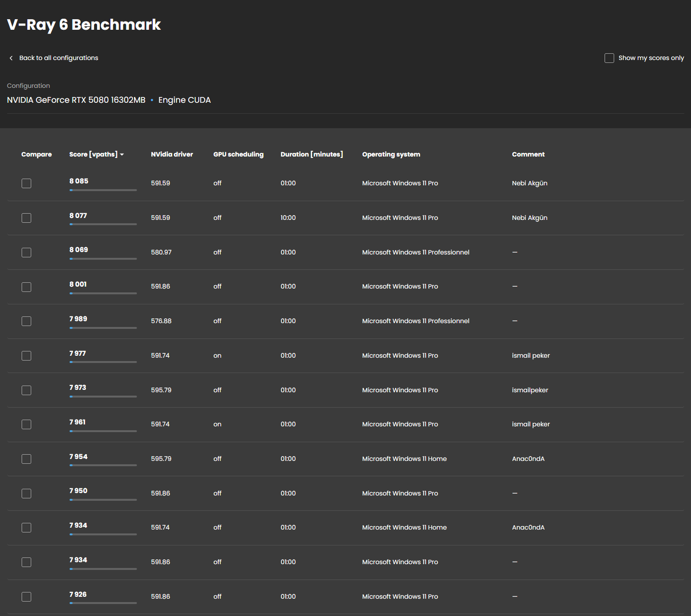691x616 pixels.
Task: Tick the Compare checkbox for score 8 077
Action: click(x=26, y=218)
